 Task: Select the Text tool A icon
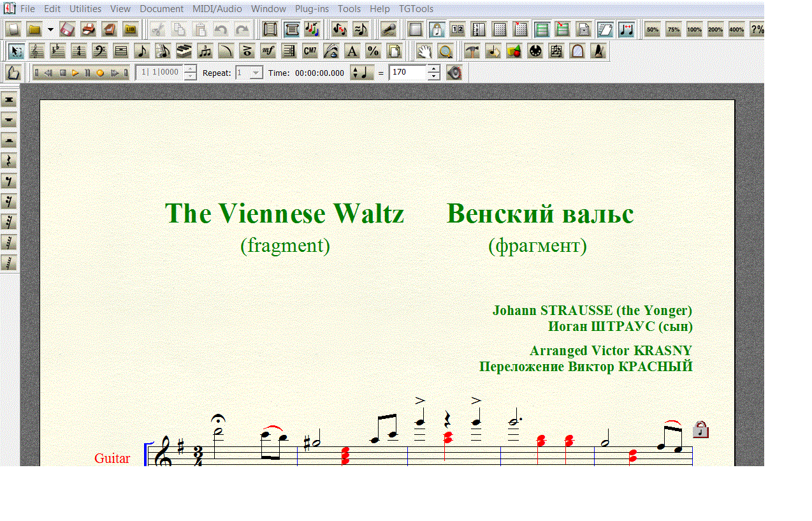tap(351, 51)
